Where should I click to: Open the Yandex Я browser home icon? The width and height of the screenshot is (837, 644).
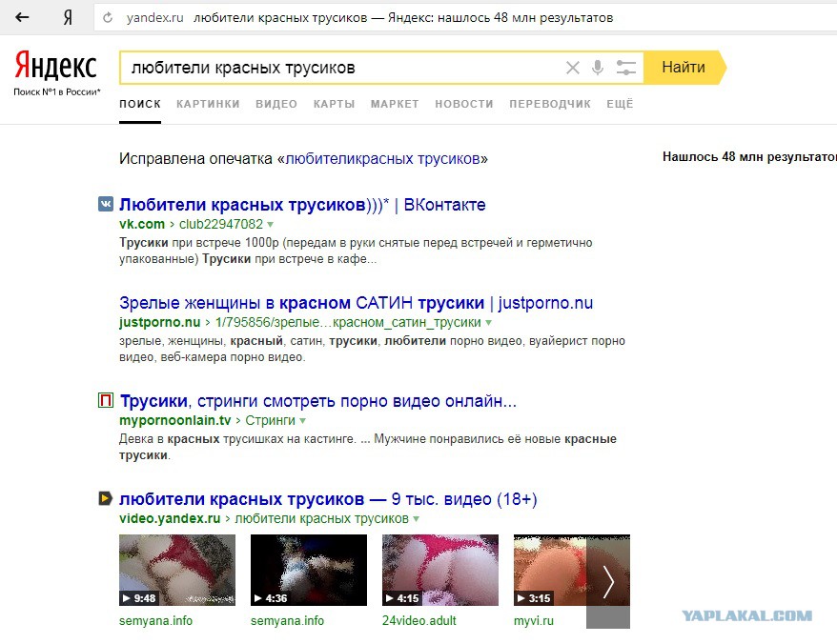[68, 17]
